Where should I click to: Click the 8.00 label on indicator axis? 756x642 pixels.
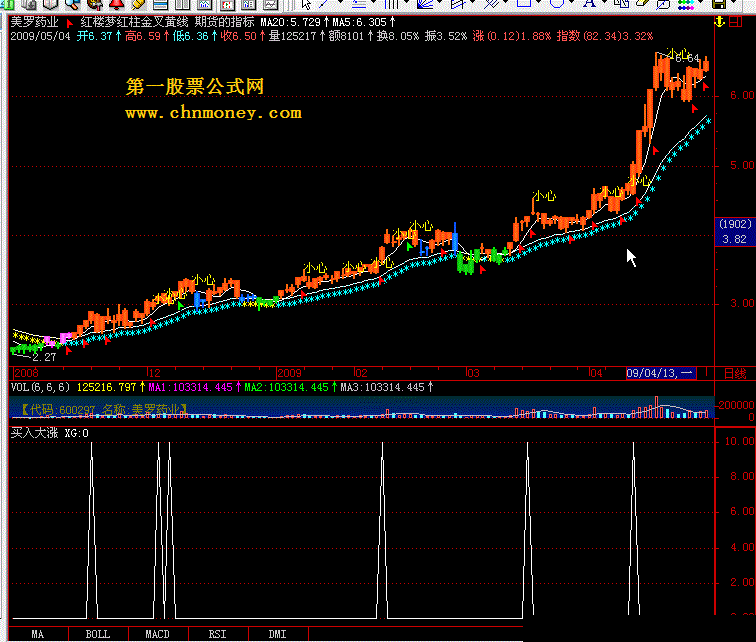(x=742, y=476)
